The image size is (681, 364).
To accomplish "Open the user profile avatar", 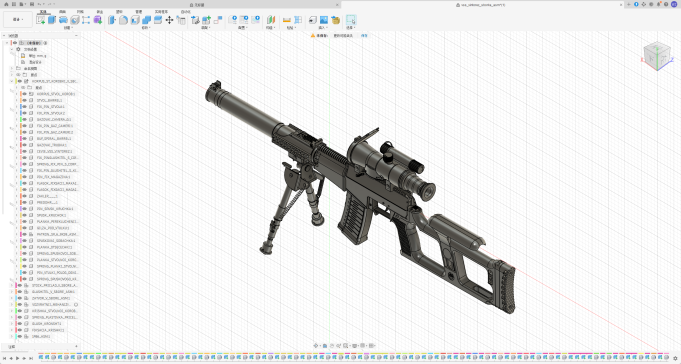I will click(x=674, y=4).
